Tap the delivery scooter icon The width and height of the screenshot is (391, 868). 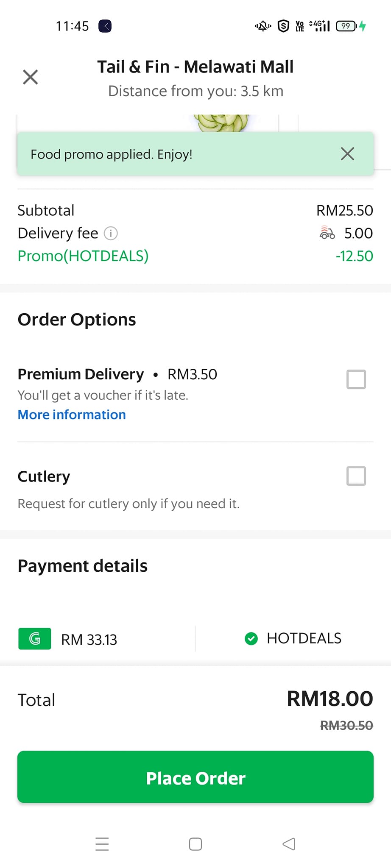tap(327, 233)
